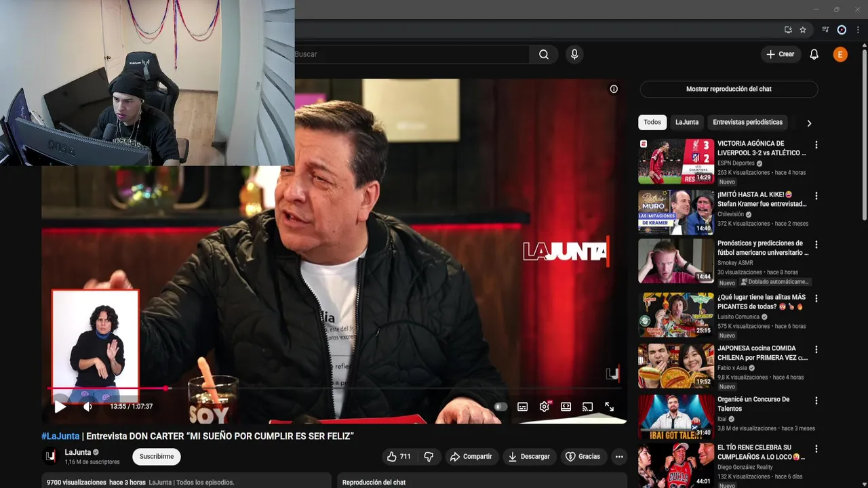
Task: Click the Compartir button
Action: 471,457
